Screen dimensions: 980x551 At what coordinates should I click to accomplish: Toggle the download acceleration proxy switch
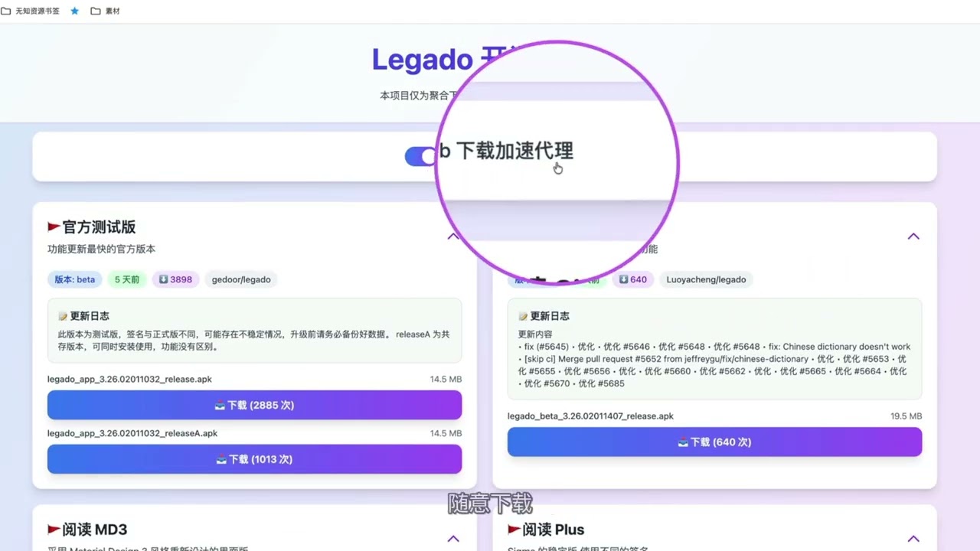pos(420,156)
